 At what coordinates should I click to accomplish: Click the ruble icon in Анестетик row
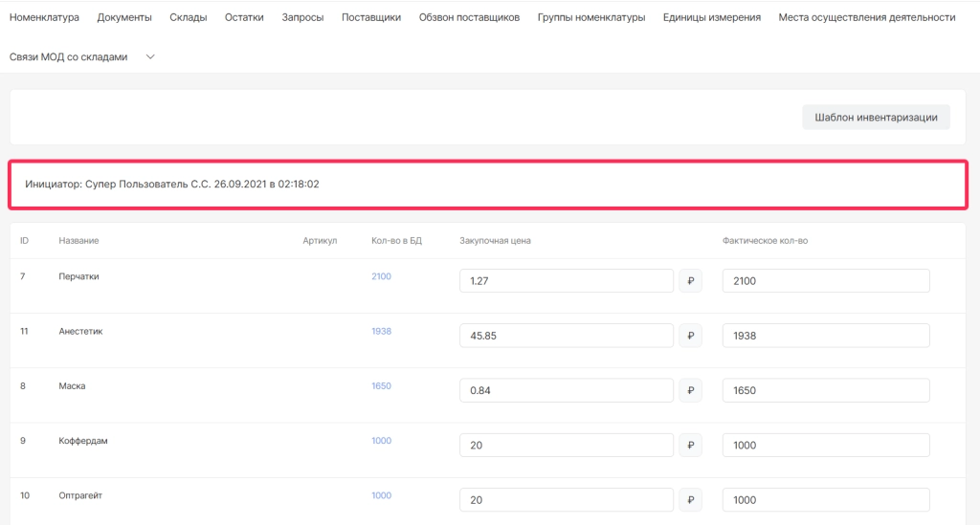tap(690, 336)
